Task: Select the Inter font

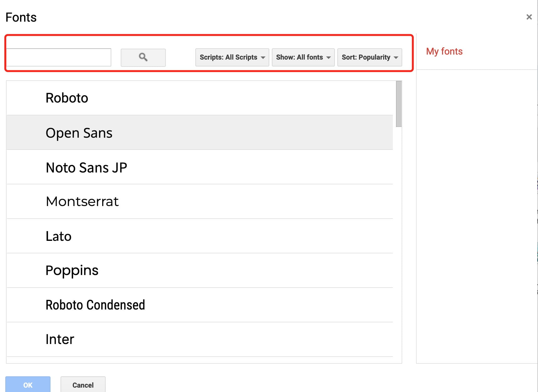Action: [200, 339]
